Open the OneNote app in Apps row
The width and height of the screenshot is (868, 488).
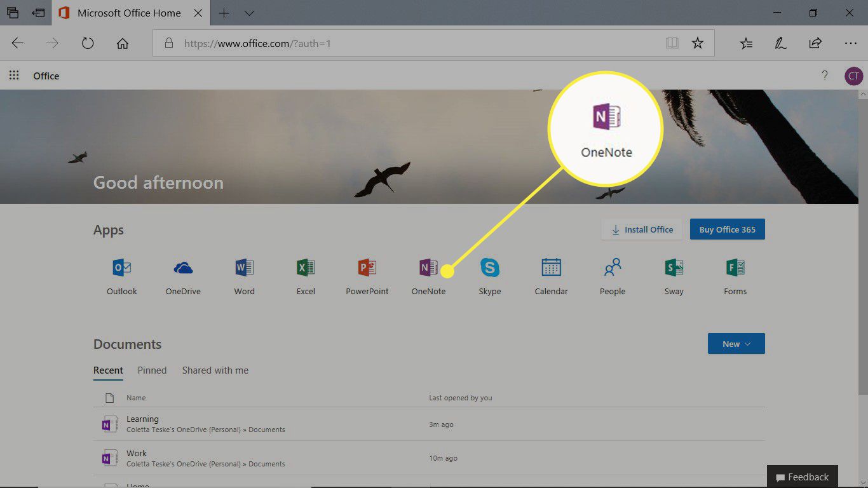pos(428,277)
